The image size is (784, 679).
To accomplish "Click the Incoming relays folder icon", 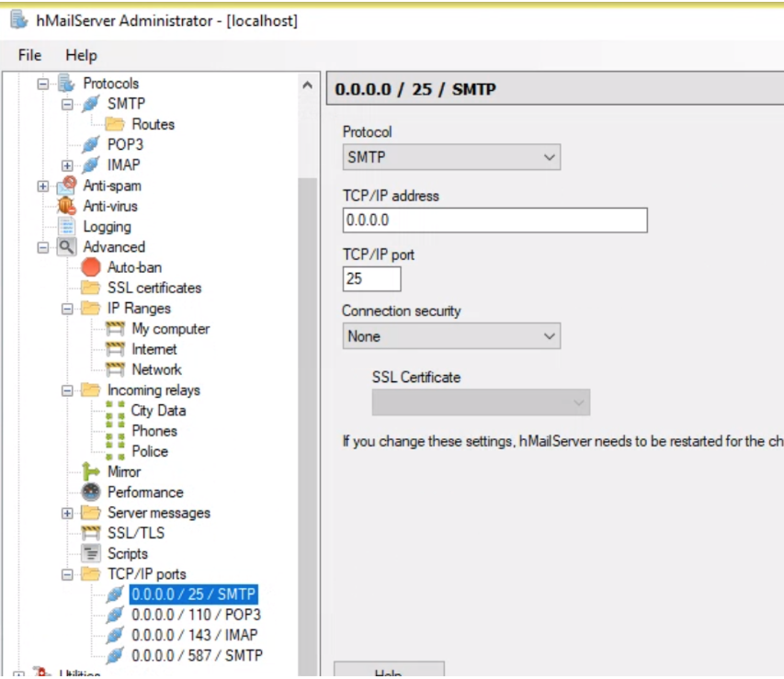I will point(90,390).
